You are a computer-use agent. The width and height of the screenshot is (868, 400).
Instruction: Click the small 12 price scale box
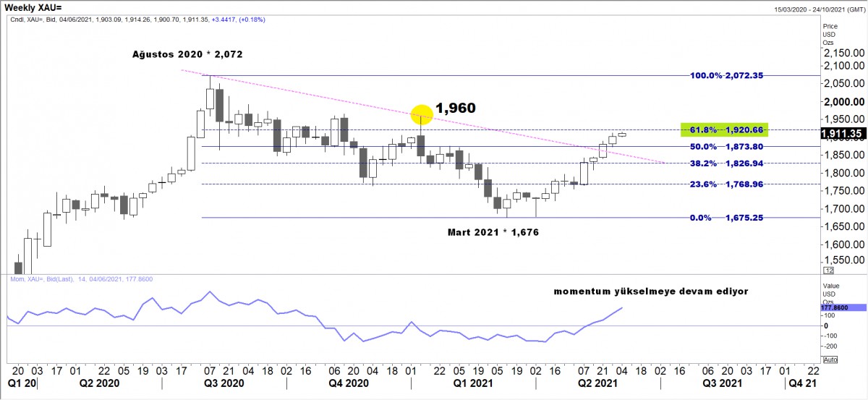829,271
